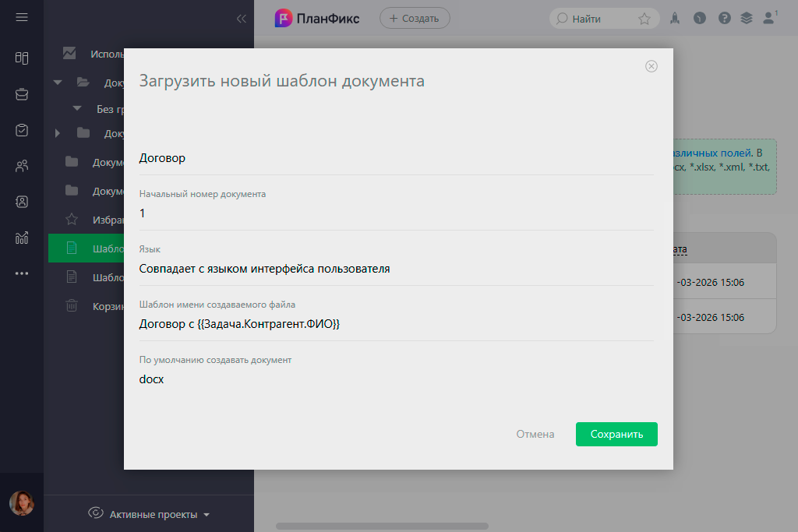The height and width of the screenshot is (532, 798).
Task: Click the file name template field
Action: 396,325
